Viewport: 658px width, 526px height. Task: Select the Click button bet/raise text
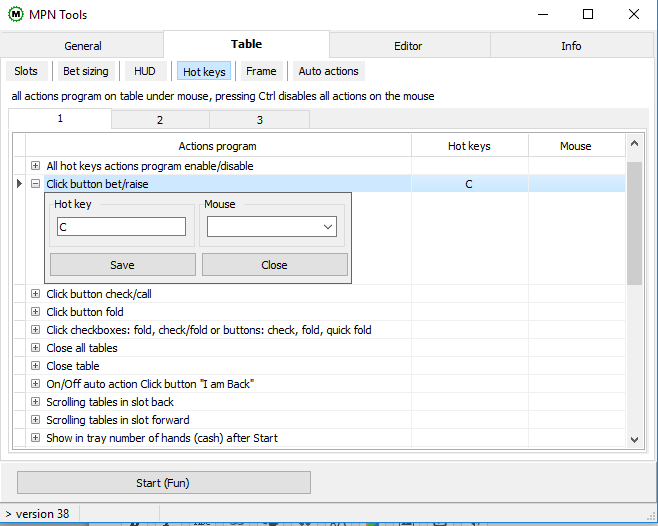point(97,184)
